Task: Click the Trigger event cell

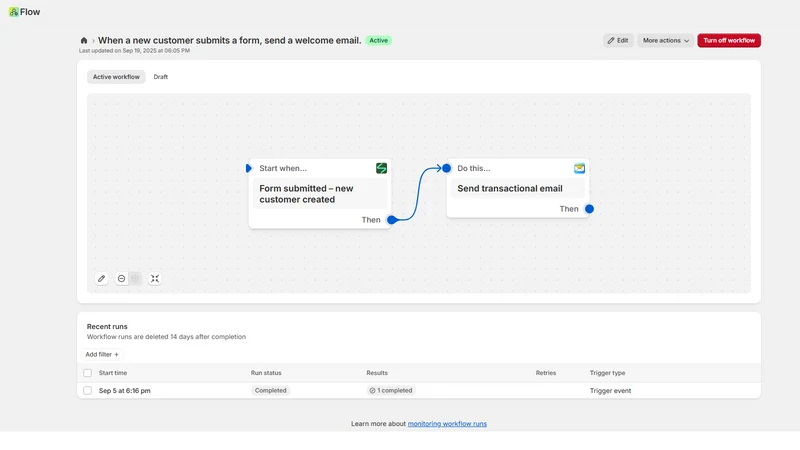Action: 610,390
